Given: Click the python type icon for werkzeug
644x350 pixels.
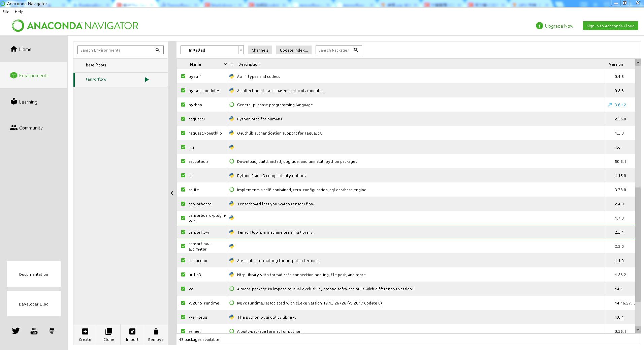Looking at the screenshot, I should [232, 317].
